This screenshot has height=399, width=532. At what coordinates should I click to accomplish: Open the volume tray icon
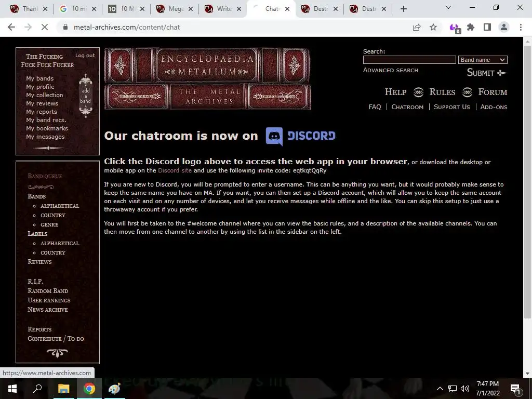click(x=465, y=389)
